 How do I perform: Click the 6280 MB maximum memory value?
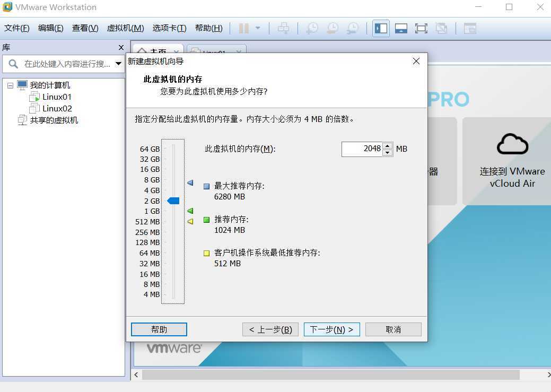230,196
